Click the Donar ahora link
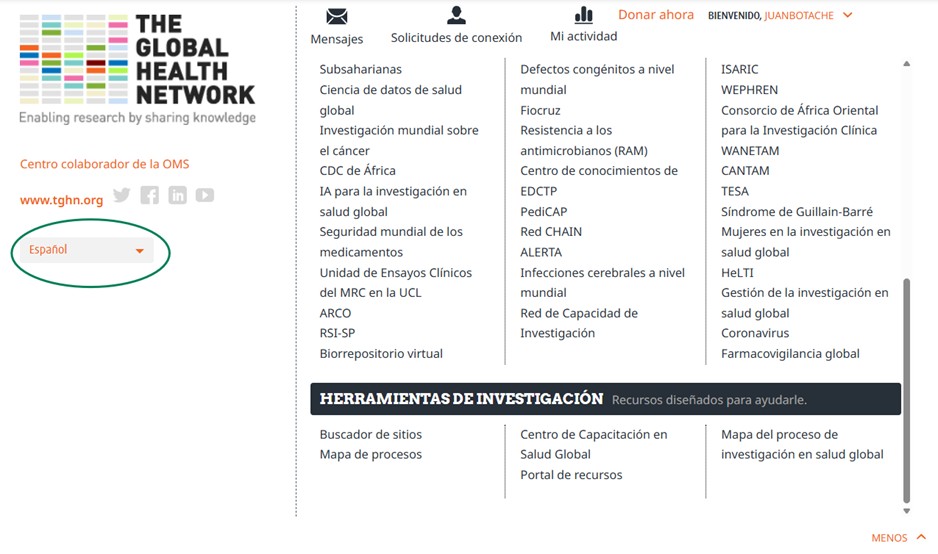The width and height of the screenshot is (938, 554). point(655,15)
